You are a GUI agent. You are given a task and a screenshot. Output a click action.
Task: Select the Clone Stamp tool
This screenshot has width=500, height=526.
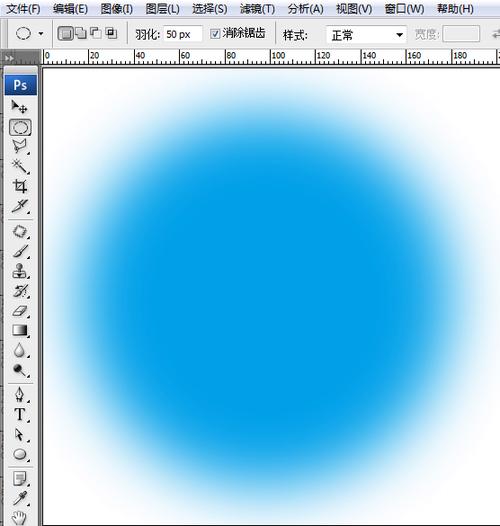(19, 271)
